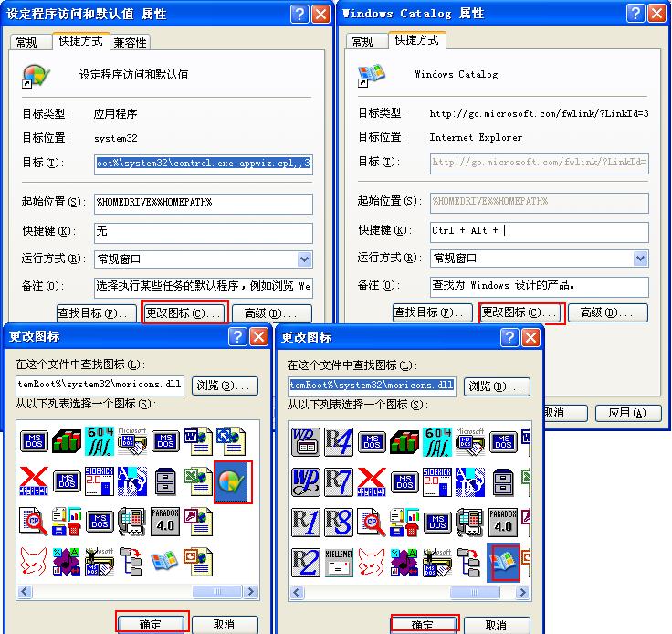
Task: Click 应用(A) in Windows Catalog 属性 window
Action: tap(628, 413)
